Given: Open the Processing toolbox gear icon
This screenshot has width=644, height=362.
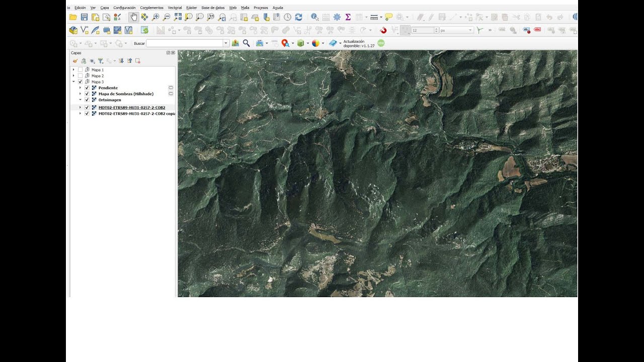Looking at the screenshot, I should point(337,17).
